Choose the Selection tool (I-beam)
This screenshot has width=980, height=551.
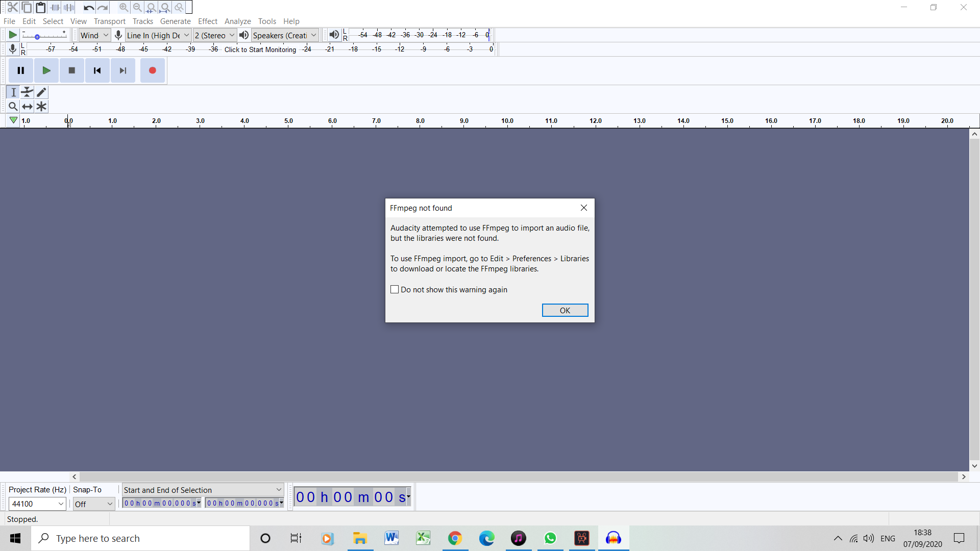[13, 92]
